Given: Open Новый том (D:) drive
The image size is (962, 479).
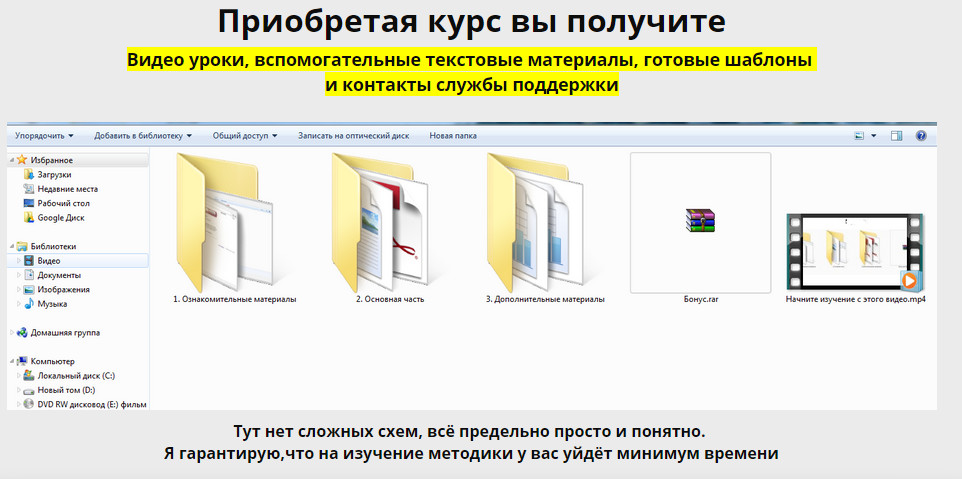Looking at the screenshot, I should tap(66, 390).
